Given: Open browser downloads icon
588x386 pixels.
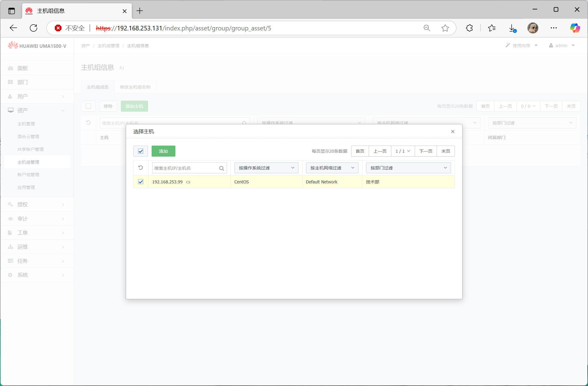Looking at the screenshot, I should (512, 28).
